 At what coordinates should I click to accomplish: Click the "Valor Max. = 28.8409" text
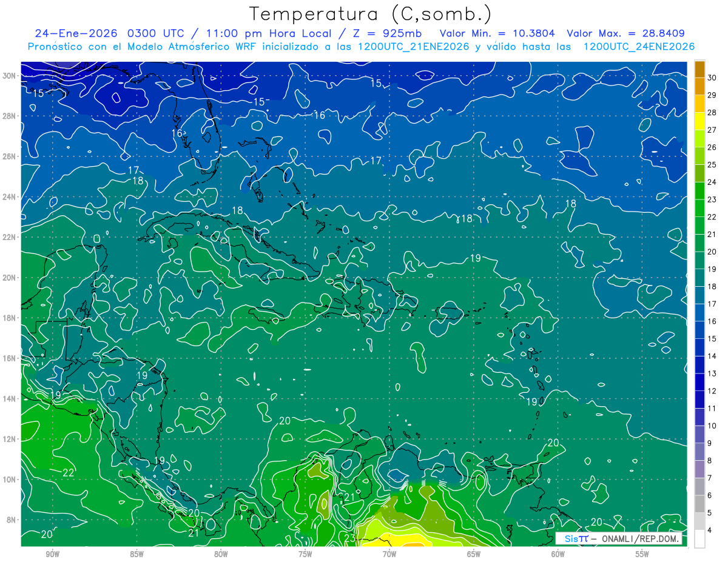point(626,33)
